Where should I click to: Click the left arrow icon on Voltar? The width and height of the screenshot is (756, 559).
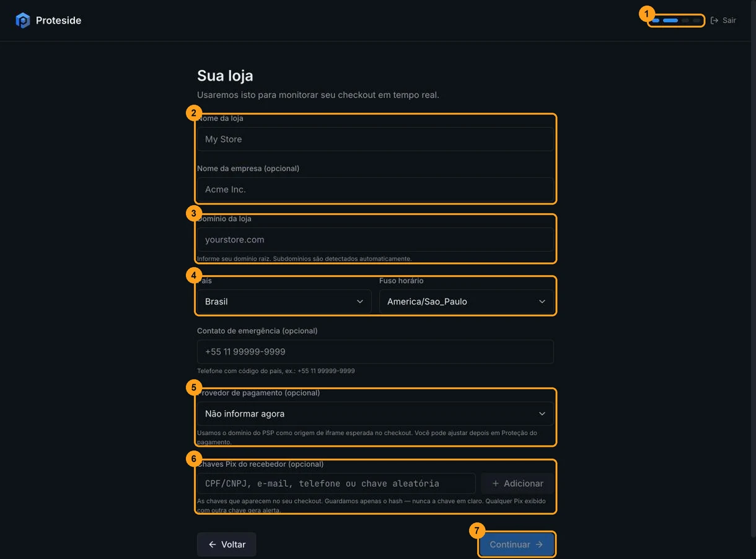point(213,545)
